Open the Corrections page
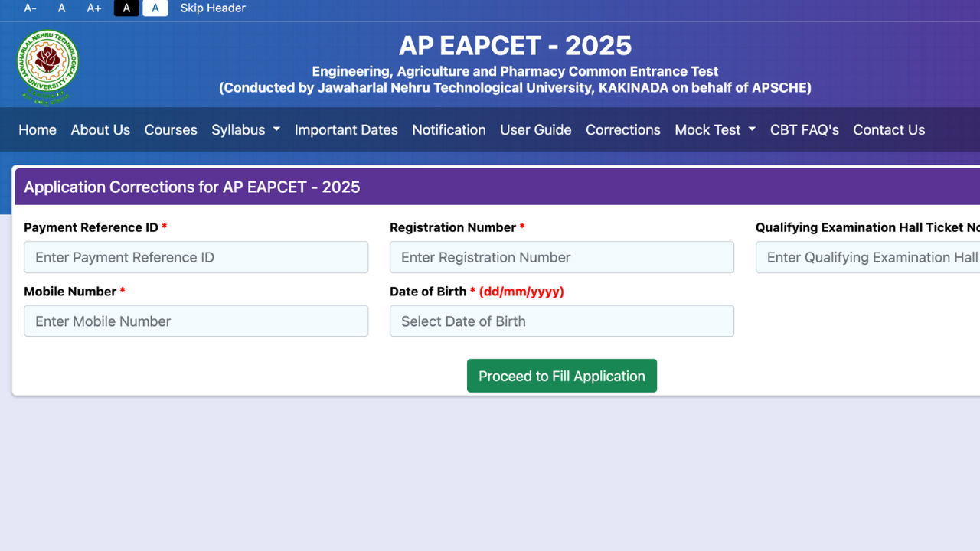This screenshot has height=551, width=980. tap(623, 130)
